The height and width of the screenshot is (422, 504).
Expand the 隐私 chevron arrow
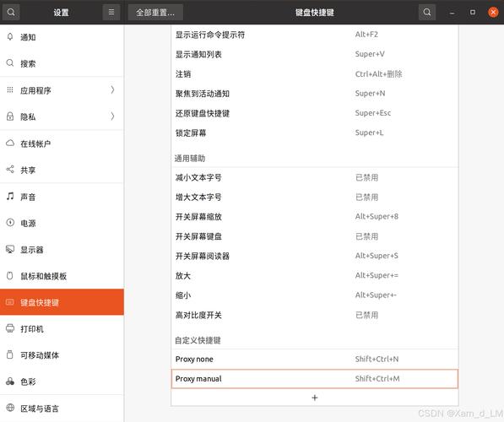point(112,116)
